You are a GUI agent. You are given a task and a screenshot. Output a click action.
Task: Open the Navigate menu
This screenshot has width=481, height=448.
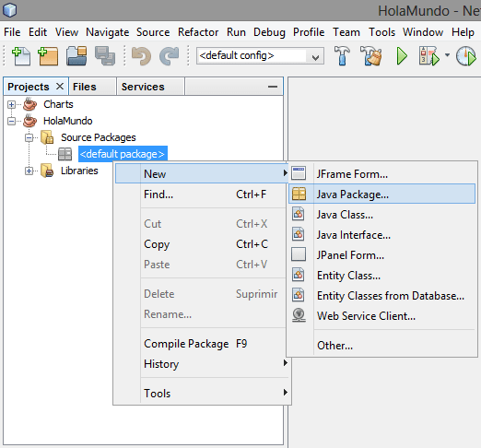pyautogui.click(x=107, y=32)
